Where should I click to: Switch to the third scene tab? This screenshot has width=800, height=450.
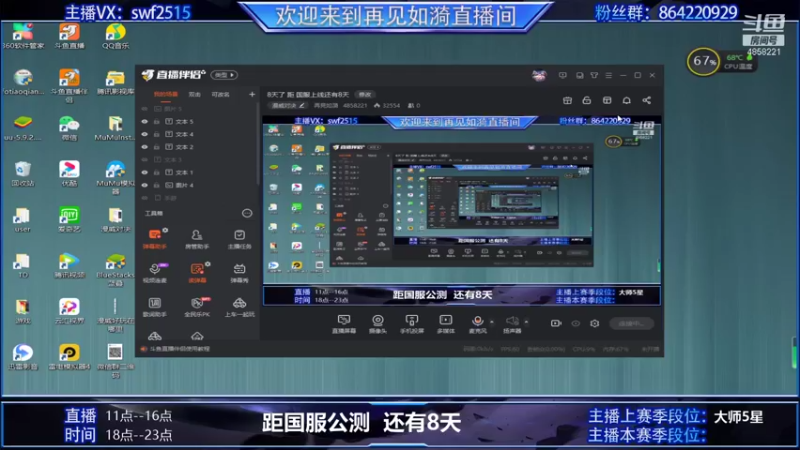point(220,94)
